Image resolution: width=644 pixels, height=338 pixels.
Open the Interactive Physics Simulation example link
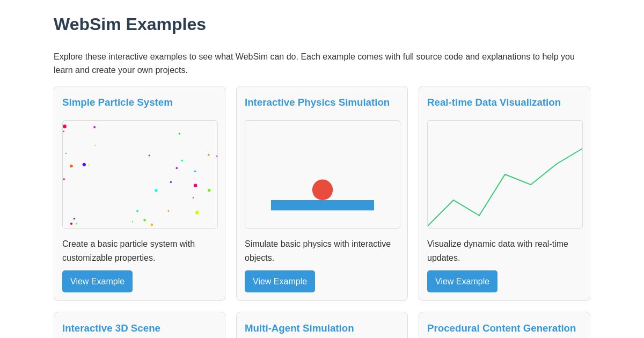coord(317,102)
